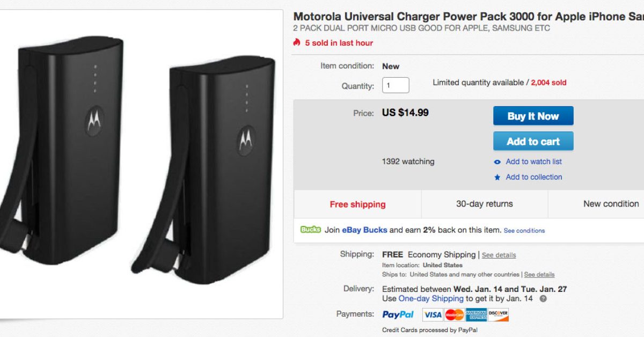Click the Quantity input field
Image resolution: width=644 pixels, height=337 pixels.
point(396,85)
